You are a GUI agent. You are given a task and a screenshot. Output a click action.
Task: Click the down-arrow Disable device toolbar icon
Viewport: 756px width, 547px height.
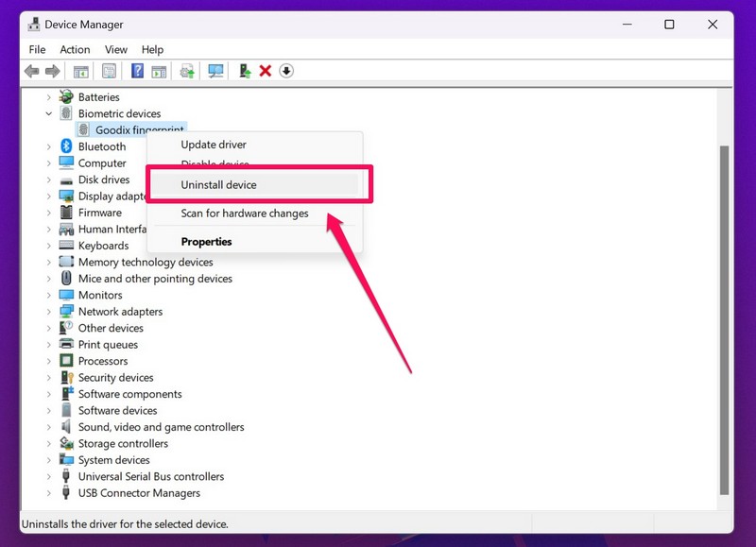(286, 71)
